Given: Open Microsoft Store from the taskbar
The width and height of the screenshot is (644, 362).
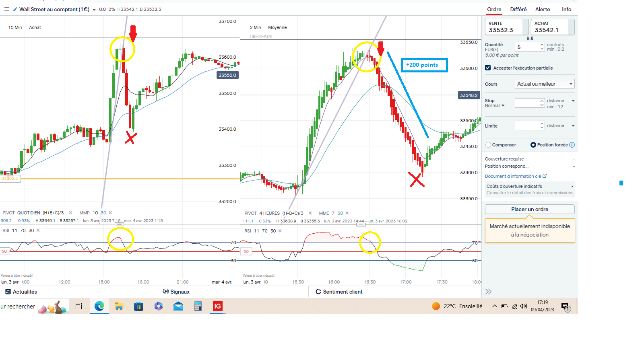Looking at the screenshot, I should [x=138, y=306].
